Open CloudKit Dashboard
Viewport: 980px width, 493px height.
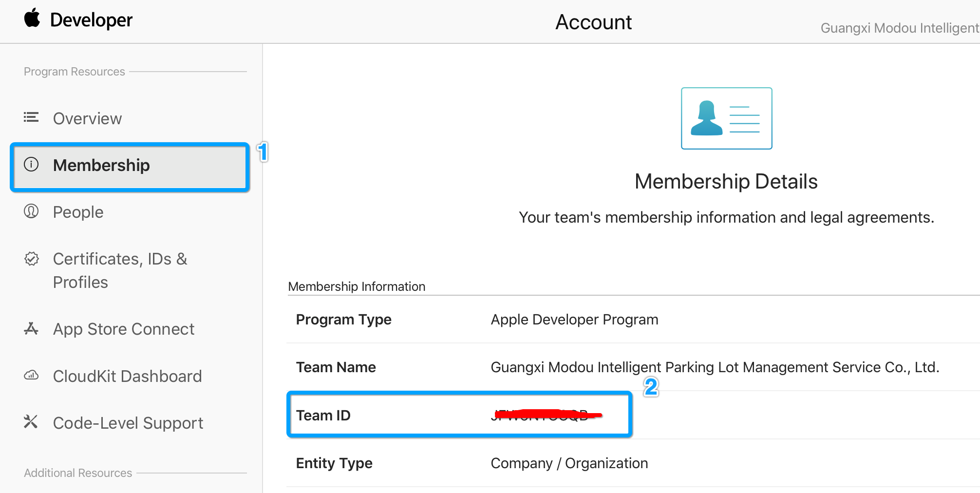(127, 376)
